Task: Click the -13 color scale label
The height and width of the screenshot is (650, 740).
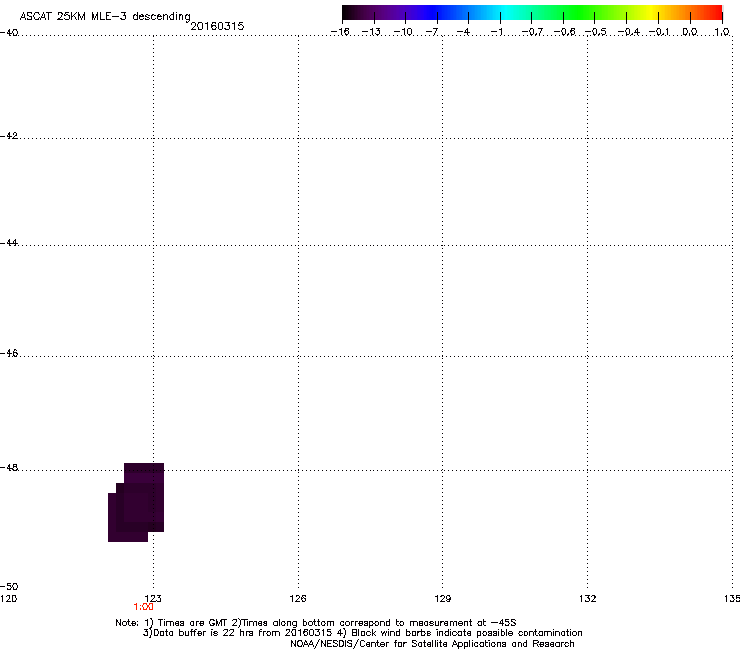Action: pos(371,32)
